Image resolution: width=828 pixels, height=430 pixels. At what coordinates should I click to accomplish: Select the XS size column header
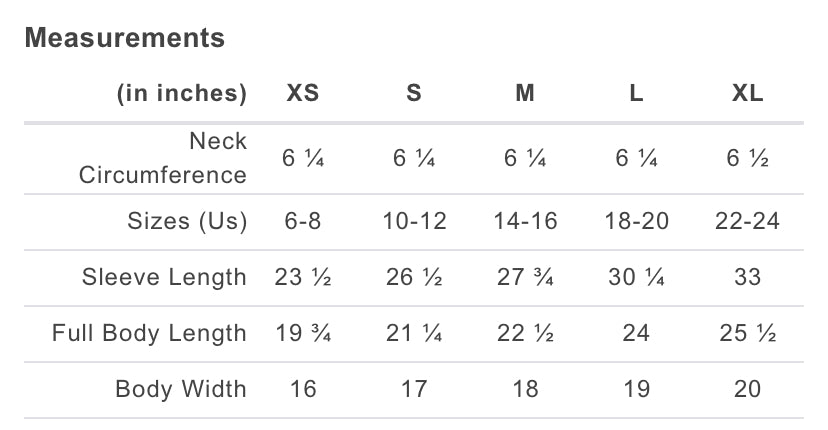point(302,94)
